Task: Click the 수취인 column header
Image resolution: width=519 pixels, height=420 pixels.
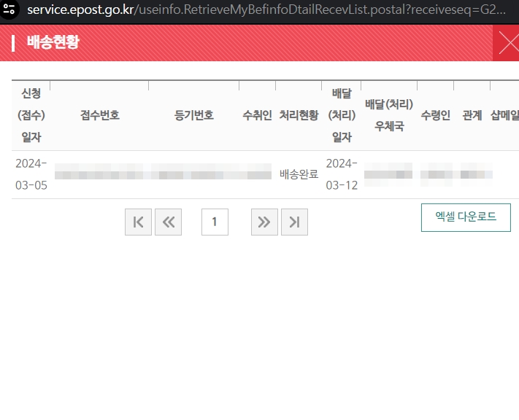Action: pyautogui.click(x=257, y=115)
